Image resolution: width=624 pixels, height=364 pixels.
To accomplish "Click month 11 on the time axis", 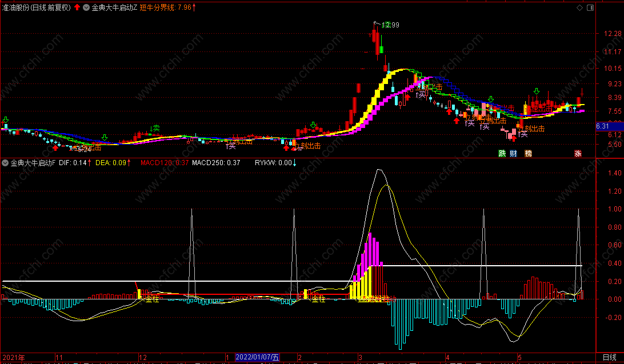I will tap(59, 358).
